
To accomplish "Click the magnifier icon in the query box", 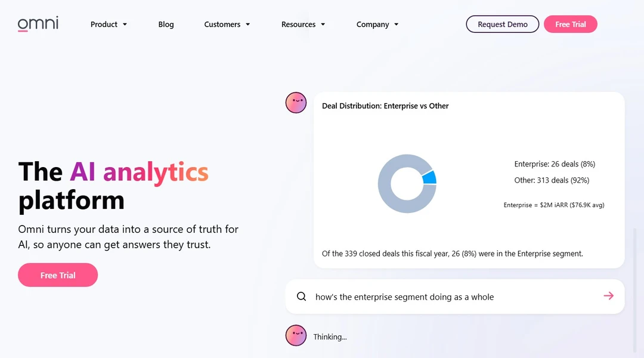I will [302, 297].
